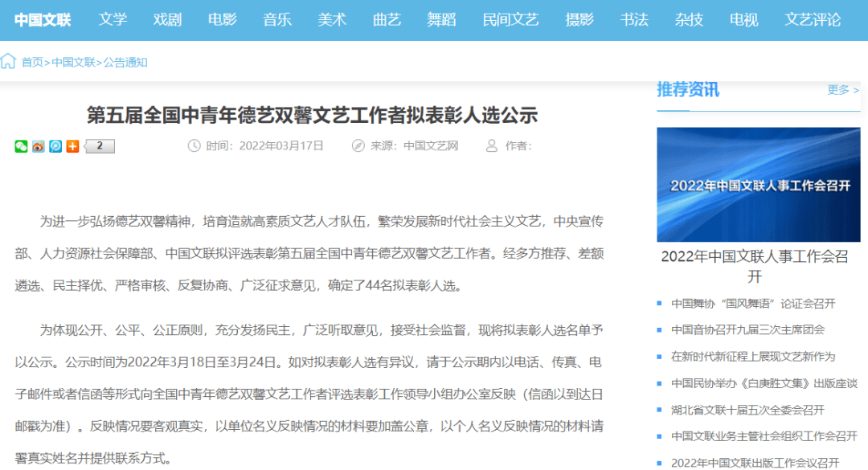
Task: Click the clock icon beside 时间
Action: coord(194,145)
